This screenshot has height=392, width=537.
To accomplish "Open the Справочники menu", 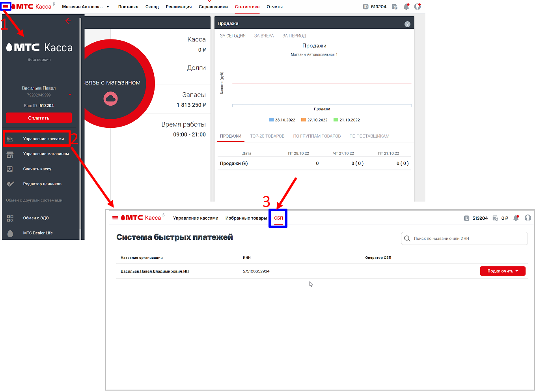I will [213, 7].
